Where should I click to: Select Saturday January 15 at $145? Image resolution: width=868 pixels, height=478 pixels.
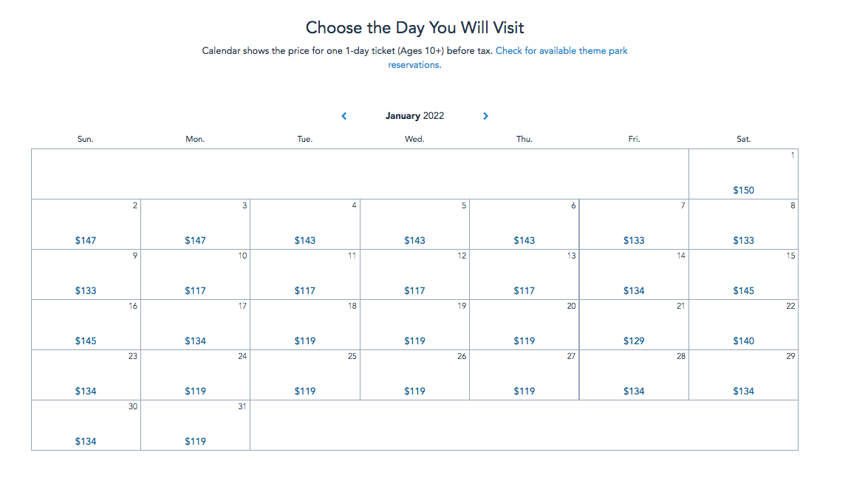743,275
